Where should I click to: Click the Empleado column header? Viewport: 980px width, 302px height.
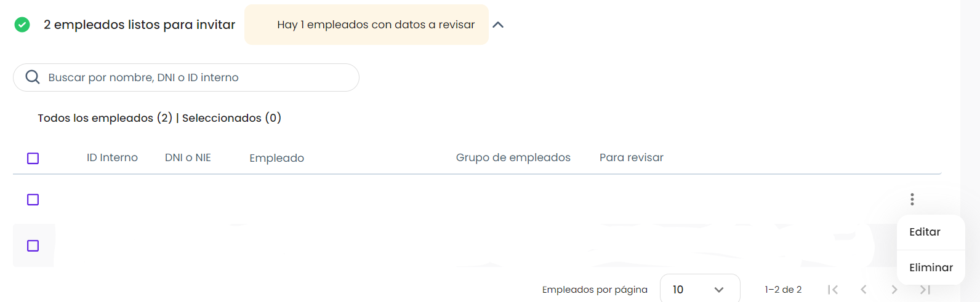click(276, 158)
